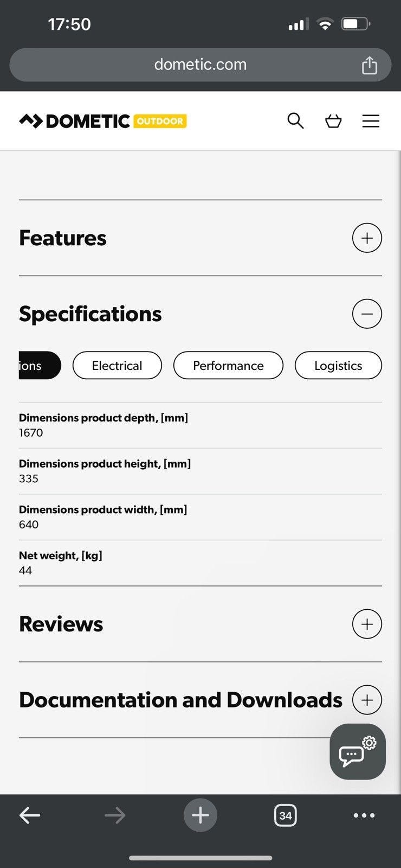
Task: Switch to the Electrical tab
Action: click(117, 366)
